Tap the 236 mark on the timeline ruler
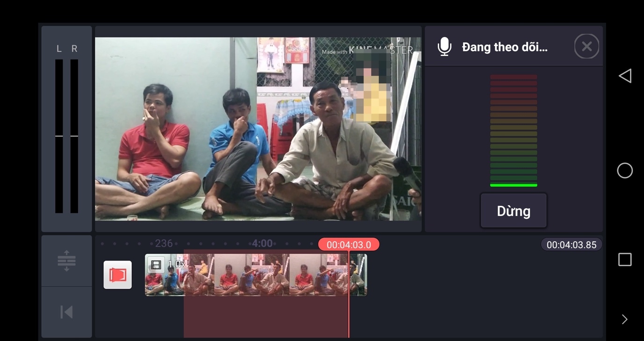Screen dimensions: 644x341 pos(164,244)
